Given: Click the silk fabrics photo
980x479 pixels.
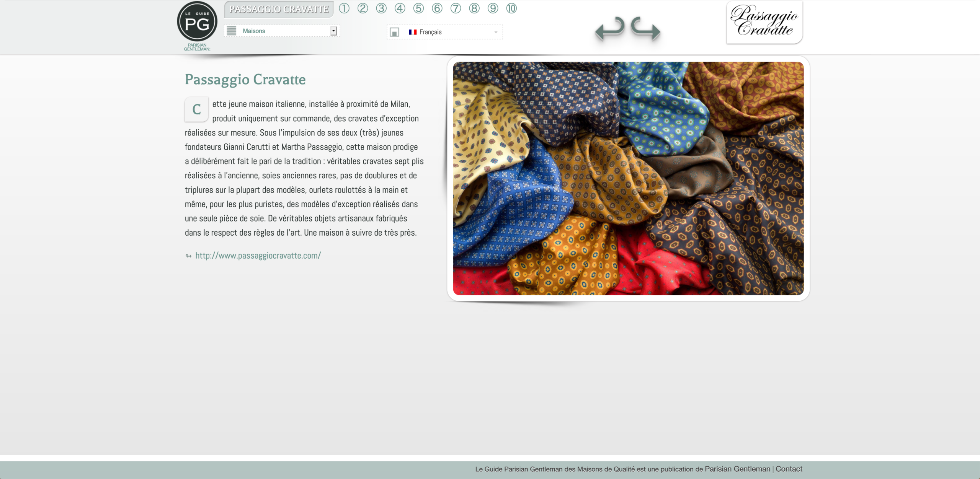Looking at the screenshot, I should pyautogui.click(x=628, y=178).
